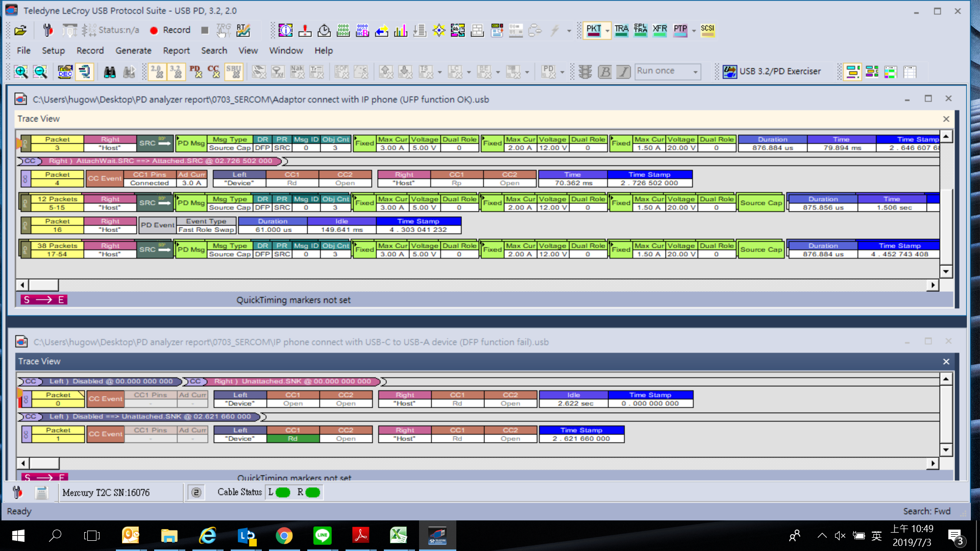Open the Generate menu
Screen dimensions: 980x551
click(x=133, y=51)
